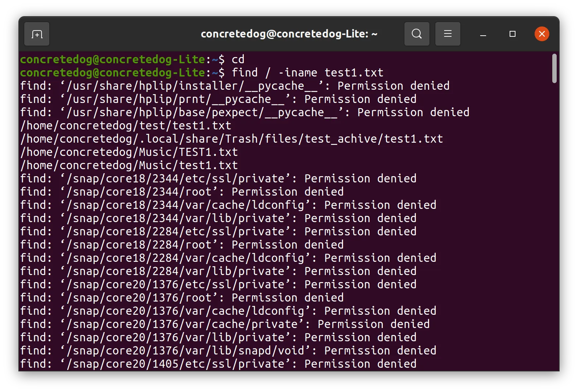Click the core18/2284/var/cache/ldconfig line
Screen dimensions: 578x392
coord(228,258)
